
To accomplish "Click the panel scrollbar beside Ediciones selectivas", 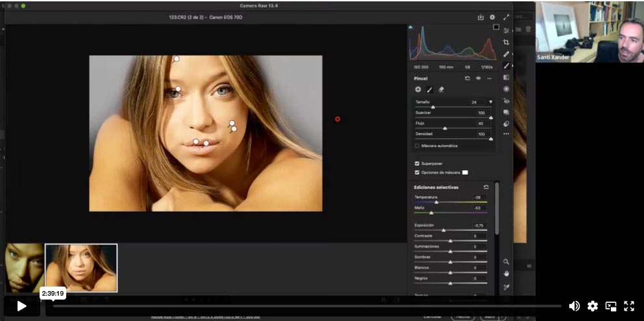I will pyautogui.click(x=497, y=210).
